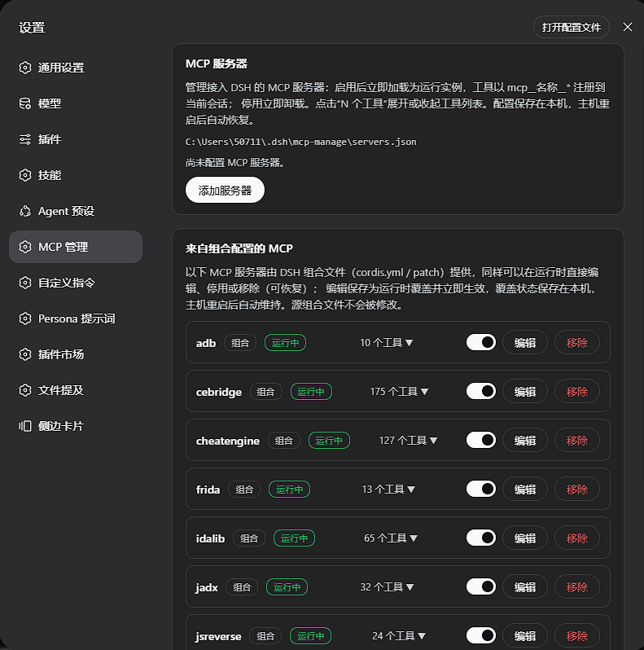Click the gear icon beside 技能
The width and height of the screenshot is (644, 650).
[x=25, y=175]
